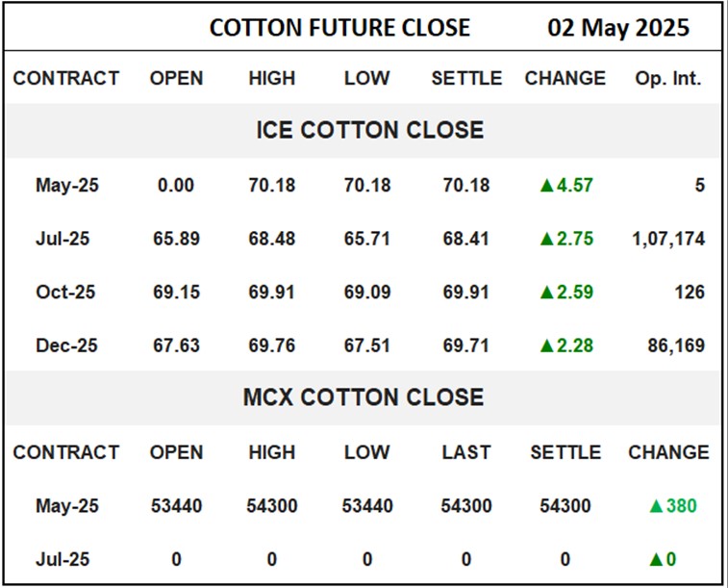Select the Jul-25 high price 68.48
This screenshot has height=588, width=728.
271,239
